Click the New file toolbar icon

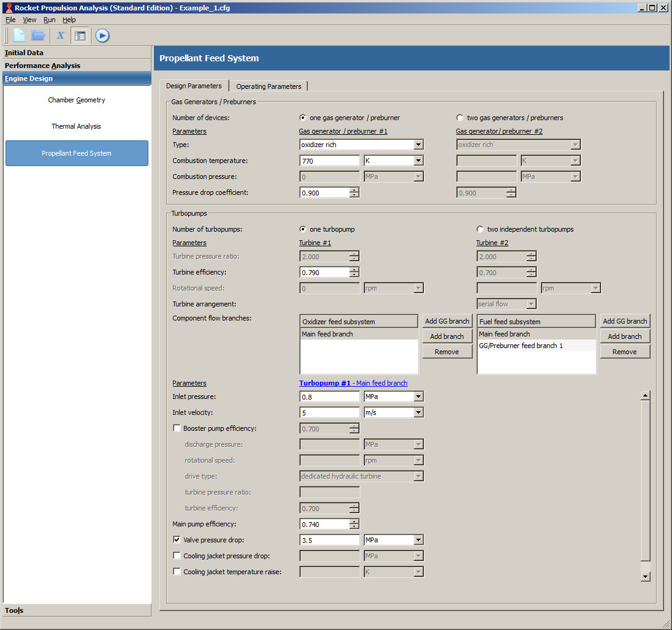[x=19, y=36]
